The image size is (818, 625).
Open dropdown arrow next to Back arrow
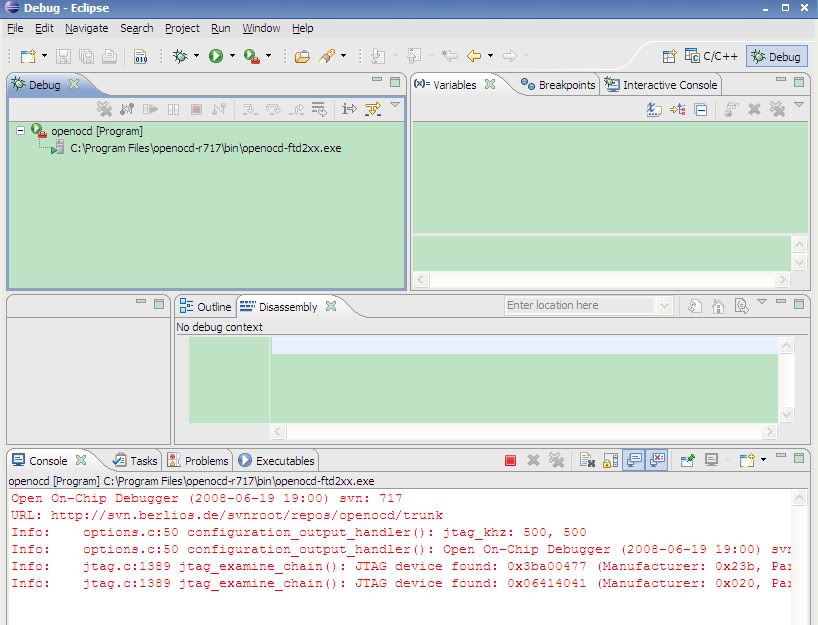coord(490,55)
